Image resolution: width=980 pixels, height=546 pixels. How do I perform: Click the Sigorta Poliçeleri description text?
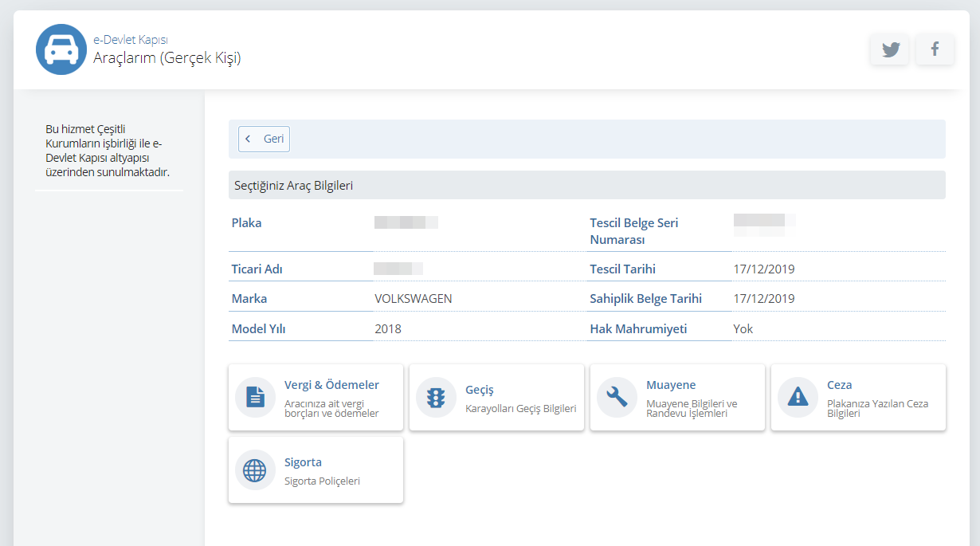(x=322, y=481)
